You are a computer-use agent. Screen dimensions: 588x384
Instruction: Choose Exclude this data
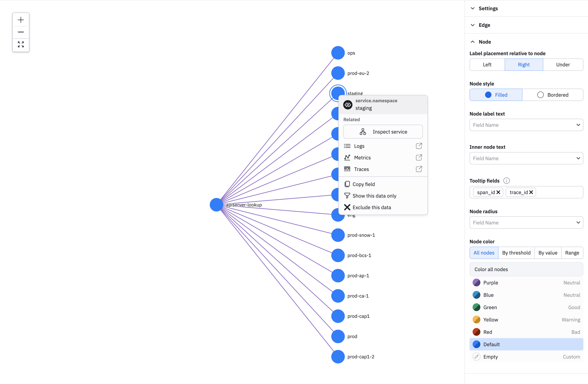coord(372,207)
